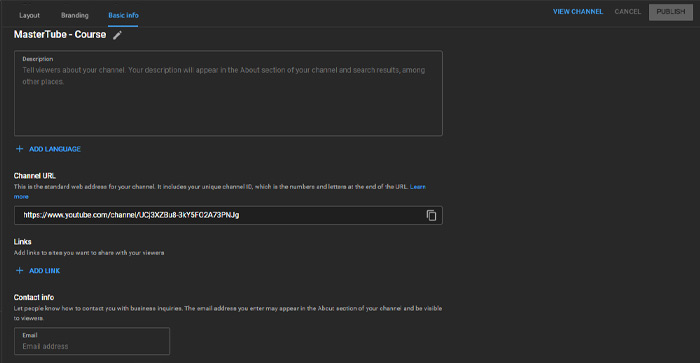Click the Channel URL heading
The height and width of the screenshot is (363, 700).
pos(35,176)
